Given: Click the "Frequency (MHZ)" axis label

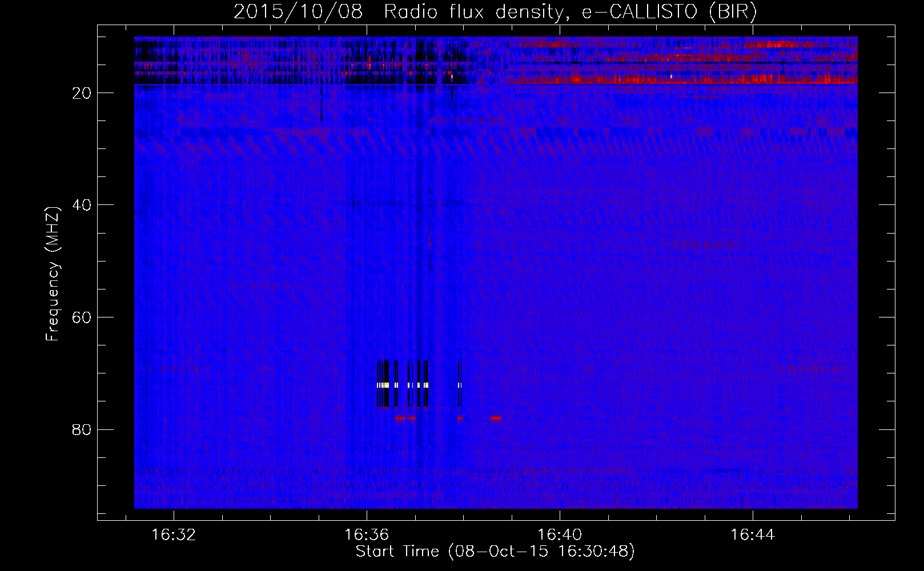Looking at the screenshot, I should tap(53, 274).
